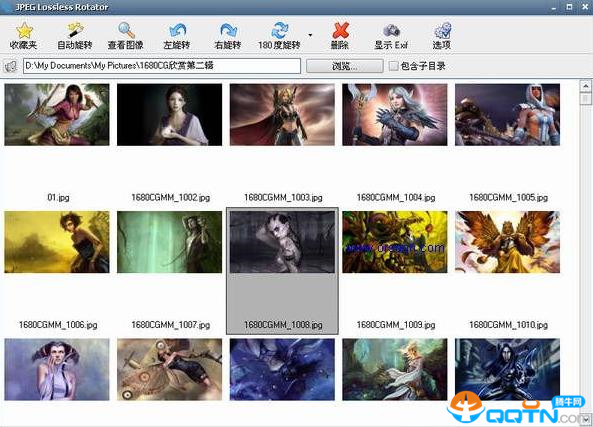Open Options (选项) gear icon

pyautogui.click(x=442, y=30)
